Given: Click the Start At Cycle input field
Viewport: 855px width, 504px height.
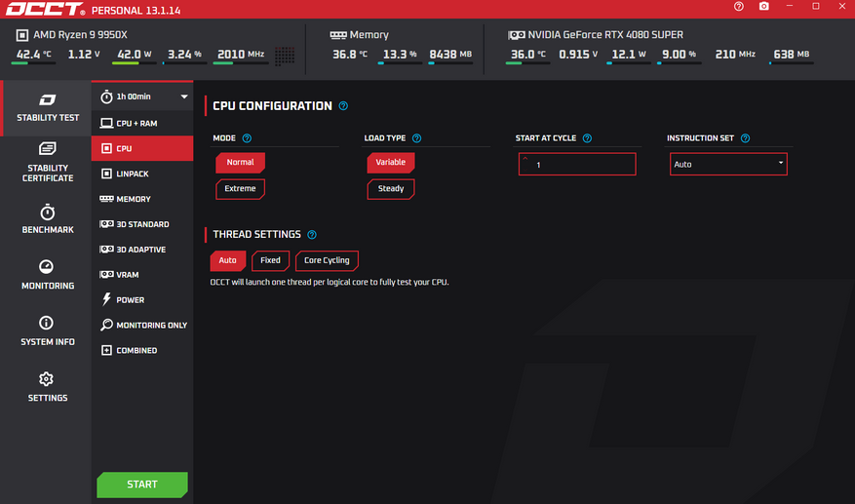Looking at the screenshot, I should click(577, 164).
